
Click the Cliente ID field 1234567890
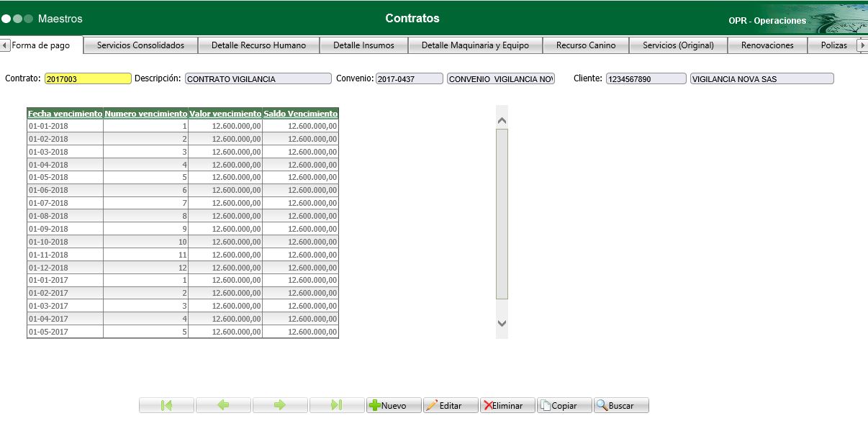point(646,78)
